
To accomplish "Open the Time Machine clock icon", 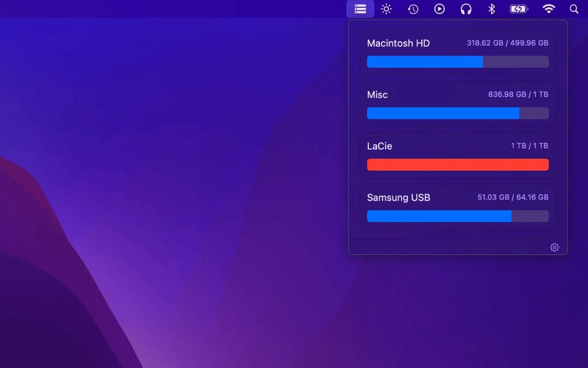I will tap(413, 9).
